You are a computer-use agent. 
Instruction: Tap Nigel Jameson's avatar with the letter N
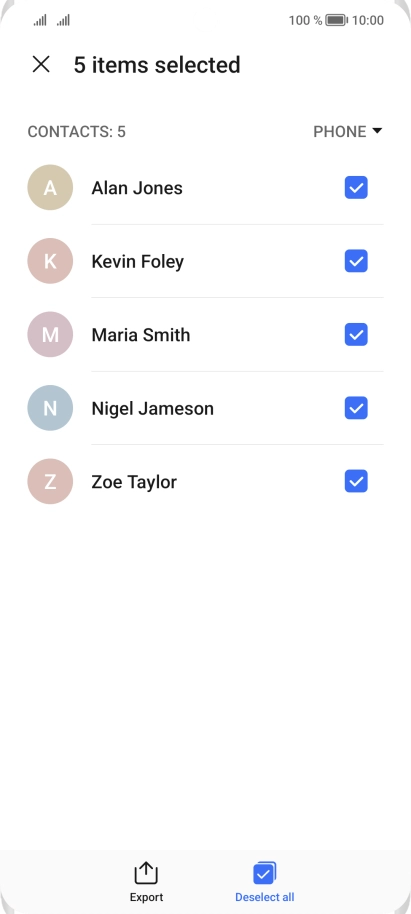click(50, 408)
